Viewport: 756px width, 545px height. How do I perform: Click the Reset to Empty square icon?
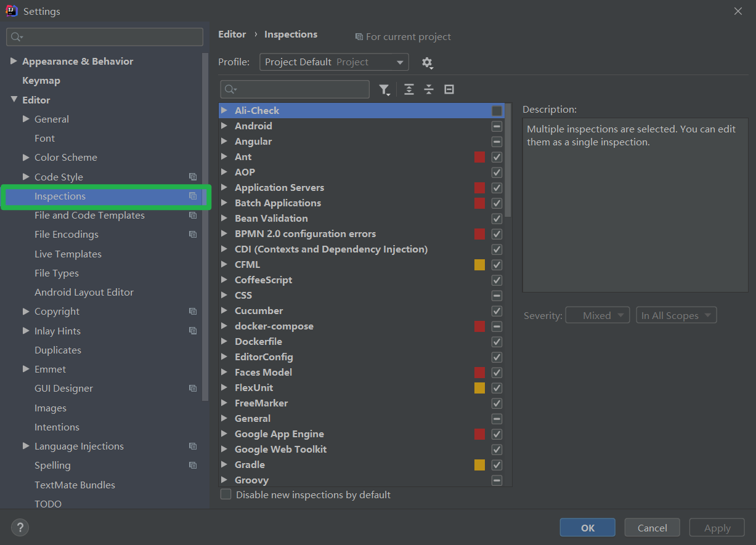449,90
